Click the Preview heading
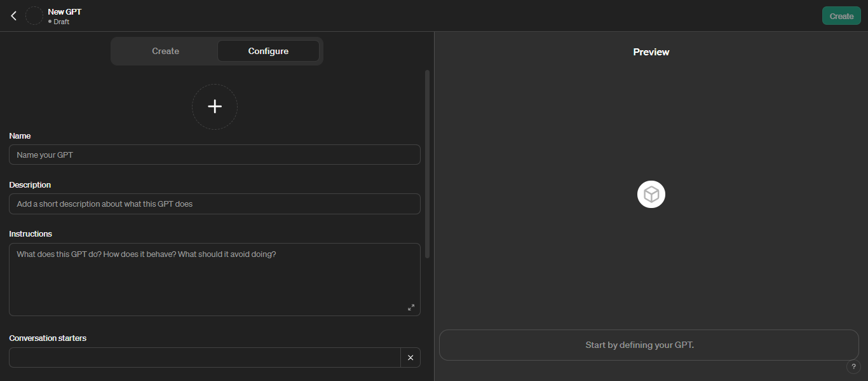868x381 pixels. pos(651,52)
